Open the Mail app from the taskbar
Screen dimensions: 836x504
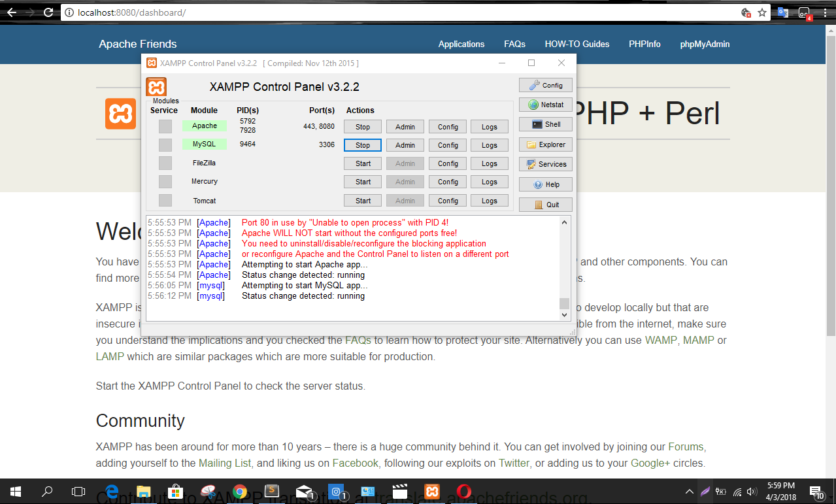click(x=304, y=491)
